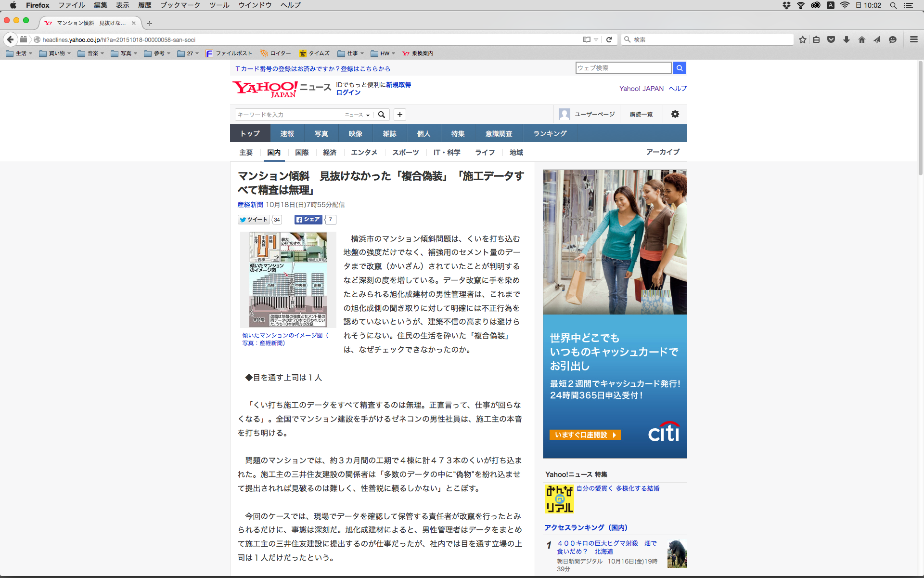Click the ログイン link
Image resolution: width=924 pixels, height=578 pixels.
point(348,92)
